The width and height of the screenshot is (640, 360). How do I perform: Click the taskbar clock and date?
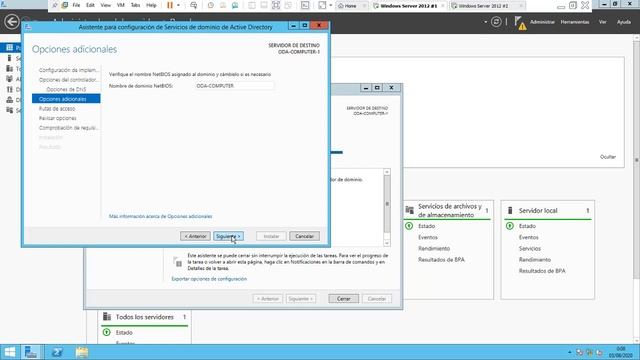coord(621,352)
